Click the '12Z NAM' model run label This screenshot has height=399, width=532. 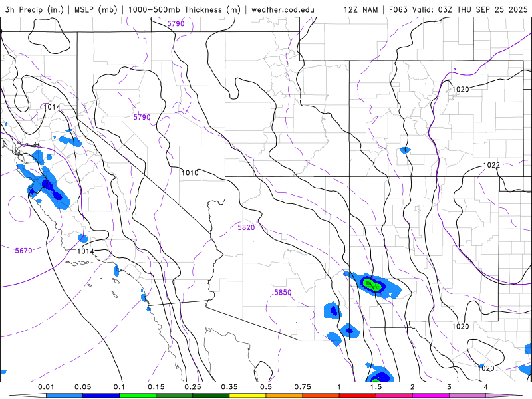(x=360, y=9)
